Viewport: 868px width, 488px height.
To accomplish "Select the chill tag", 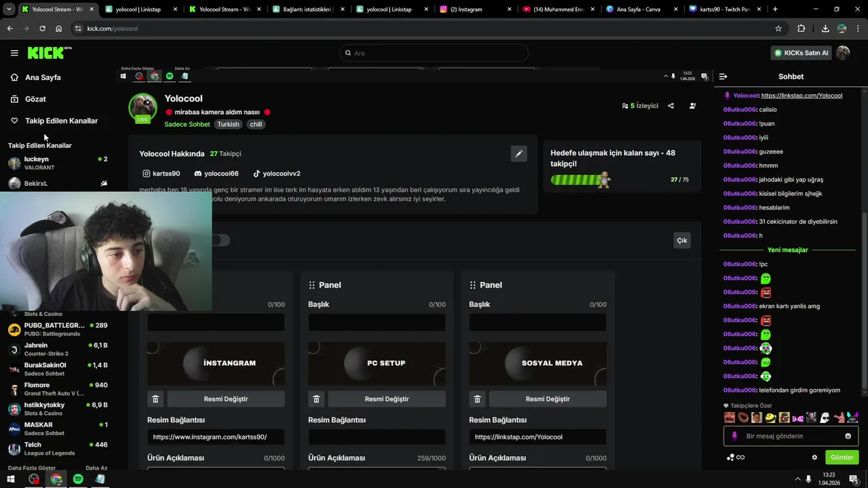I will tap(256, 124).
